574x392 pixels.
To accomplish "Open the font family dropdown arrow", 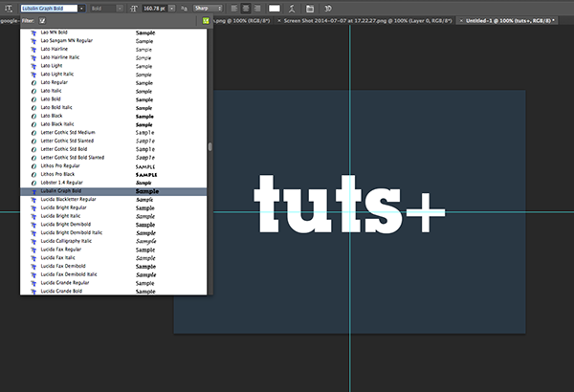I will point(81,9).
